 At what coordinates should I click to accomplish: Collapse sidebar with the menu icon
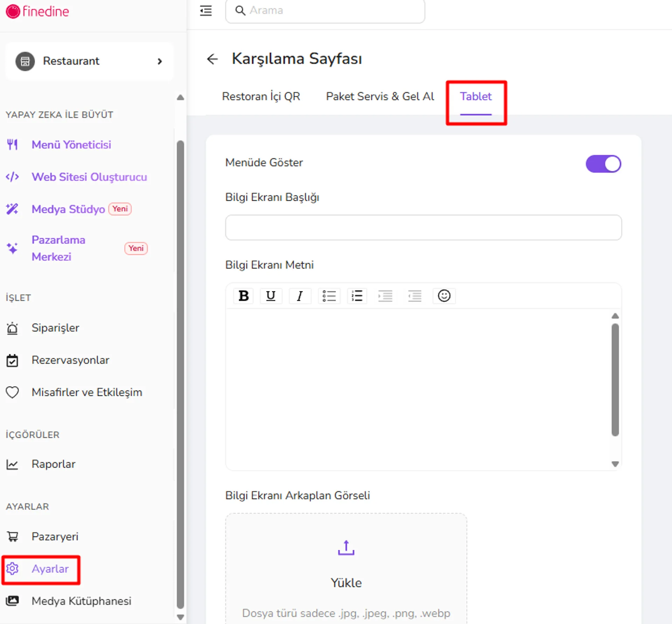click(x=206, y=11)
